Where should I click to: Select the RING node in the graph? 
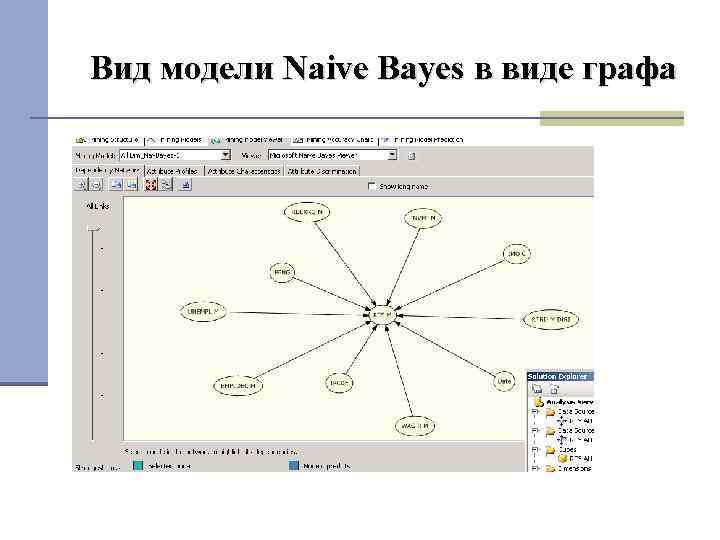coord(281,272)
